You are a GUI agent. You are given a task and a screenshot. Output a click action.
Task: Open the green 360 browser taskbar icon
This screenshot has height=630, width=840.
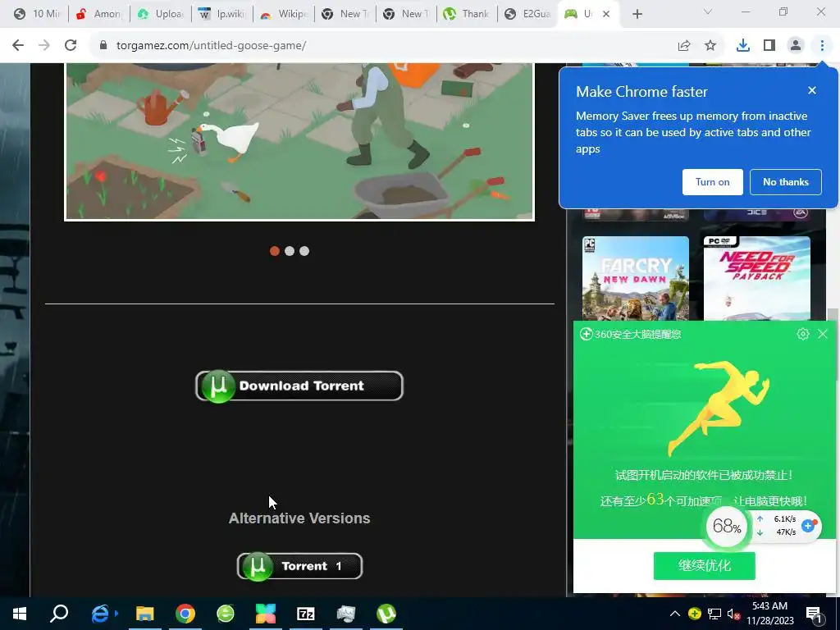click(x=226, y=614)
